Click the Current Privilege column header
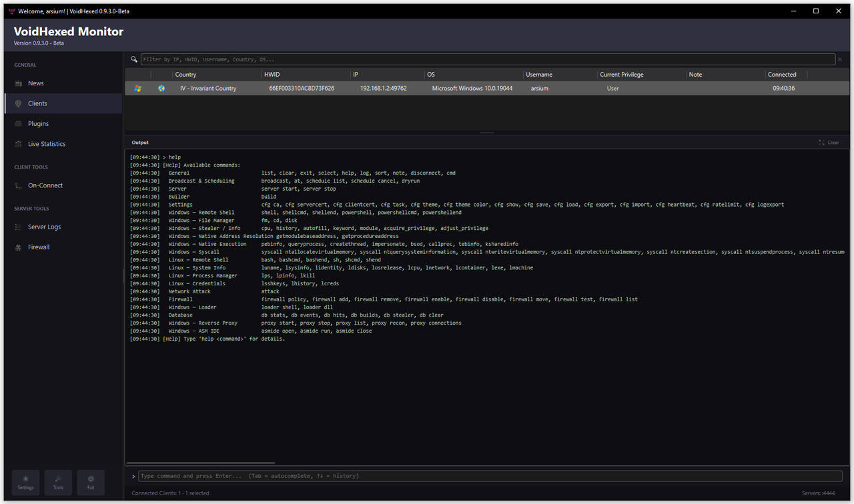Viewport: 854px width, 504px height. pyautogui.click(x=641, y=75)
